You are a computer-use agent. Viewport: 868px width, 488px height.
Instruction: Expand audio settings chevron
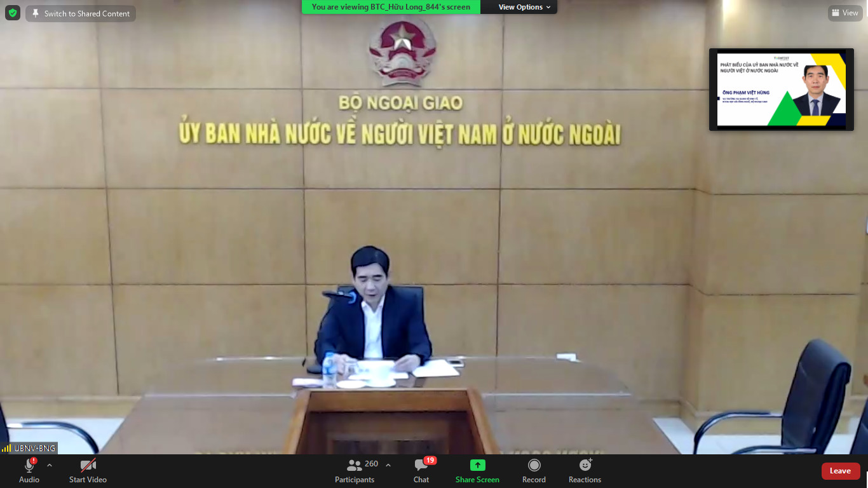click(x=50, y=465)
